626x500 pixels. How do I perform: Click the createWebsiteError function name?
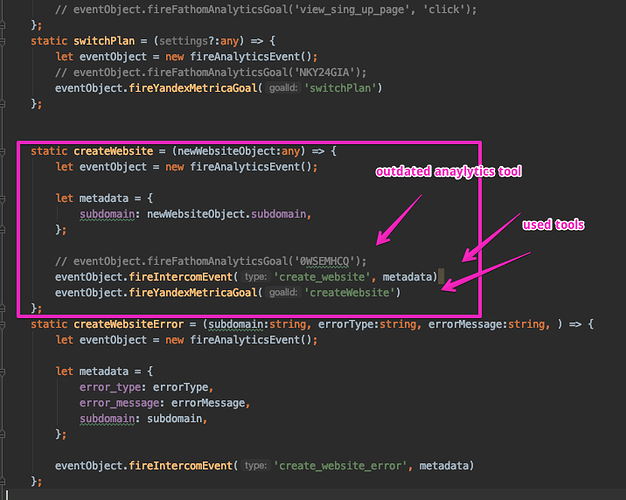coord(129,324)
